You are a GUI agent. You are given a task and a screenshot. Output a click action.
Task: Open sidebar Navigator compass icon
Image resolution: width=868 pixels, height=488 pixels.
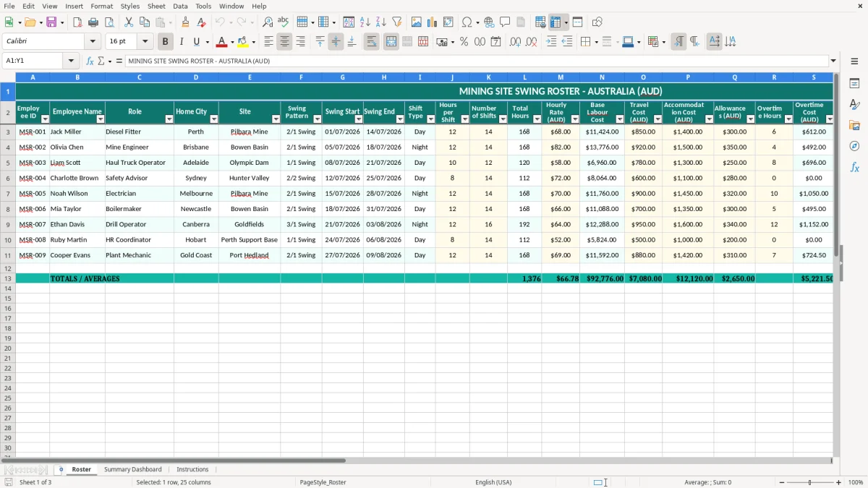click(854, 146)
